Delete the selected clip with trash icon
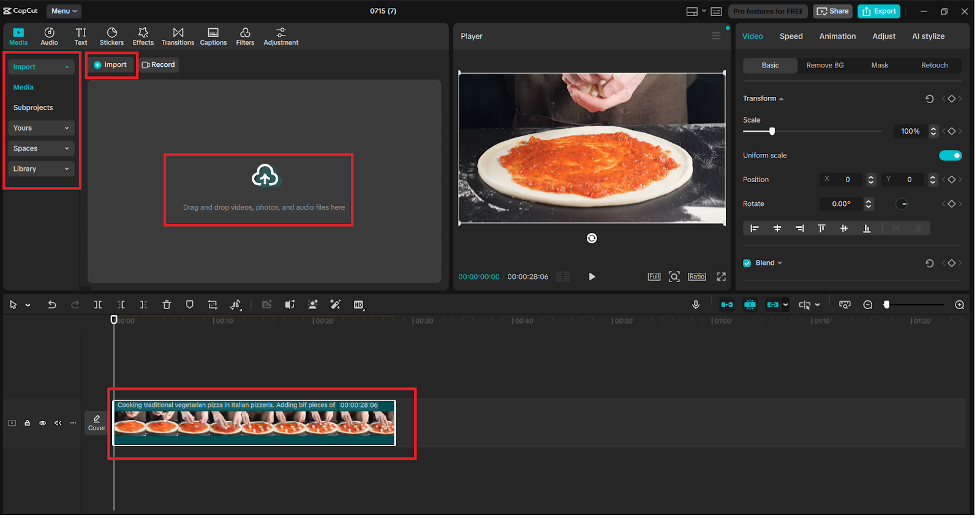980x518 pixels. coord(167,305)
